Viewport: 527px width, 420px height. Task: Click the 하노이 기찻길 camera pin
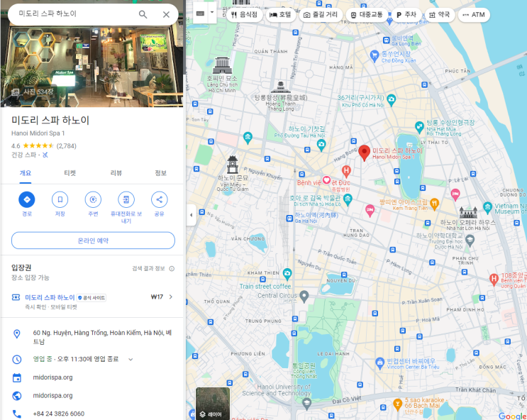tap(321, 145)
